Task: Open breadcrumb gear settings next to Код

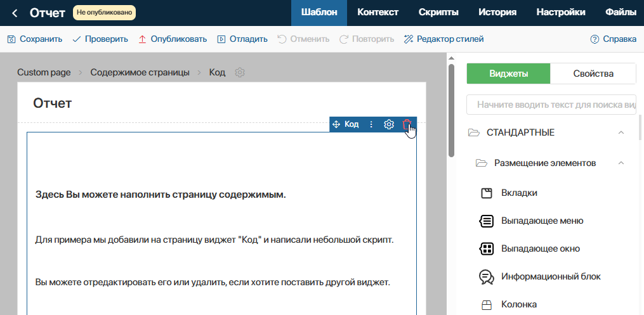Action: (x=240, y=73)
